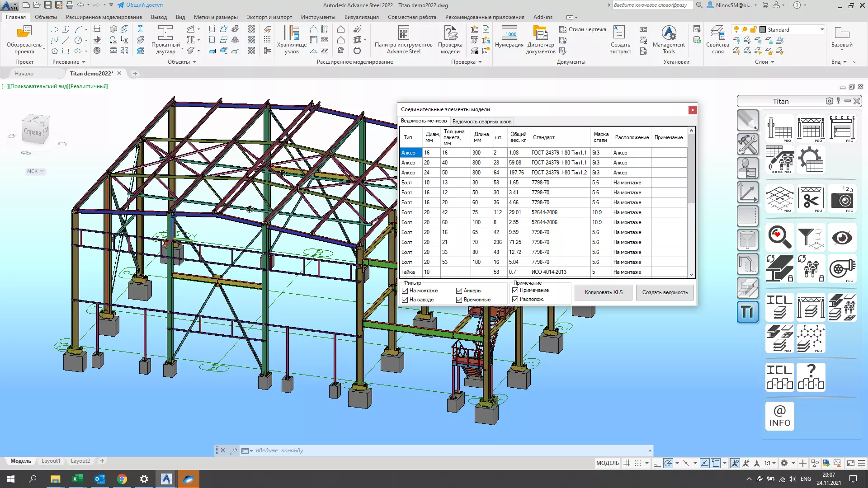Click the Titan scissors cut tool icon
Screen dimensions: 868x488
click(x=811, y=199)
